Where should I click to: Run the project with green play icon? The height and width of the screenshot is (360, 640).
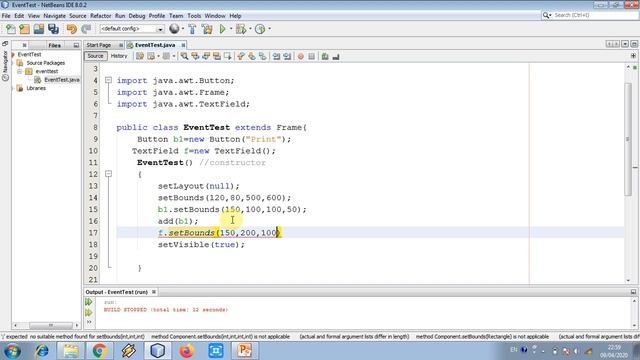[222, 29]
